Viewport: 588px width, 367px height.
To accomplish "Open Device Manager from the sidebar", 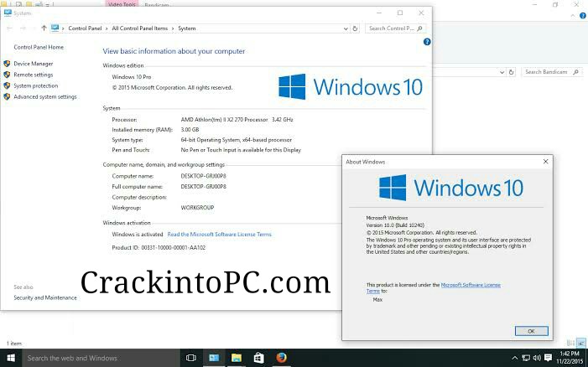I will 33,64.
